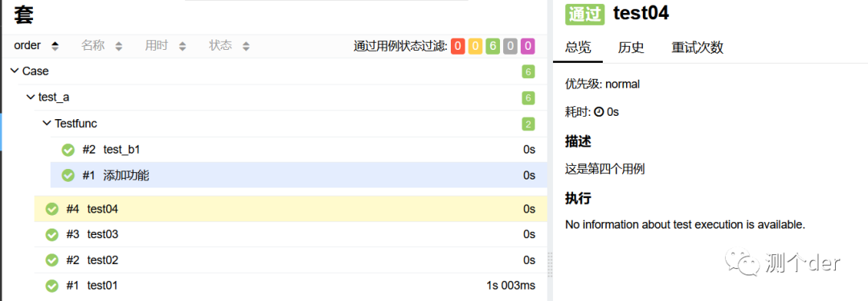
Task: Switch to the 重试次数 tab
Action: point(698,47)
